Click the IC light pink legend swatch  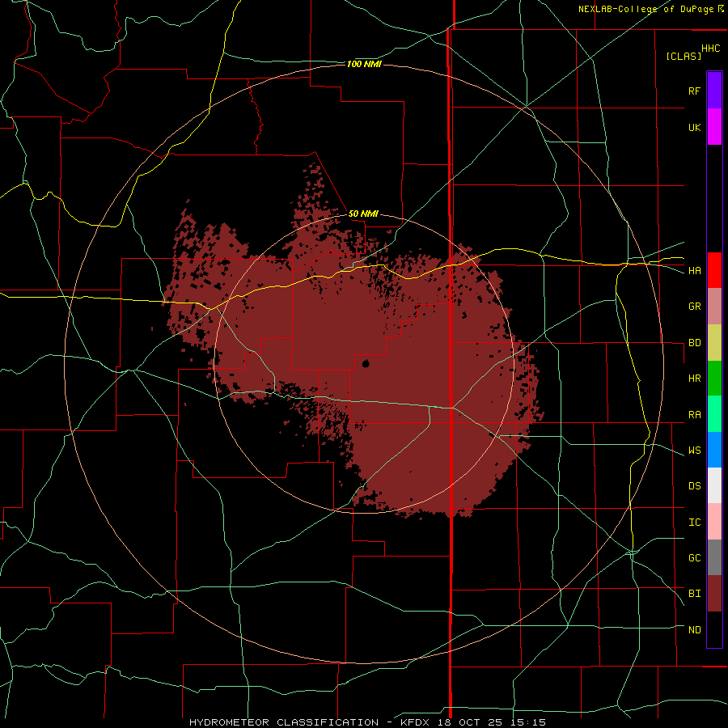(714, 522)
